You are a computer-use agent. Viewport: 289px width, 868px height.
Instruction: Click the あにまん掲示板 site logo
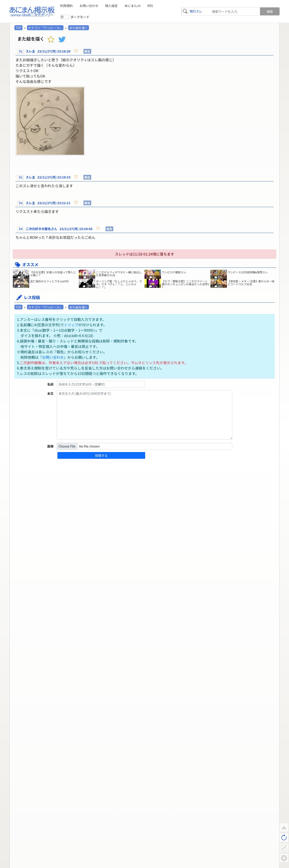coord(32,11)
